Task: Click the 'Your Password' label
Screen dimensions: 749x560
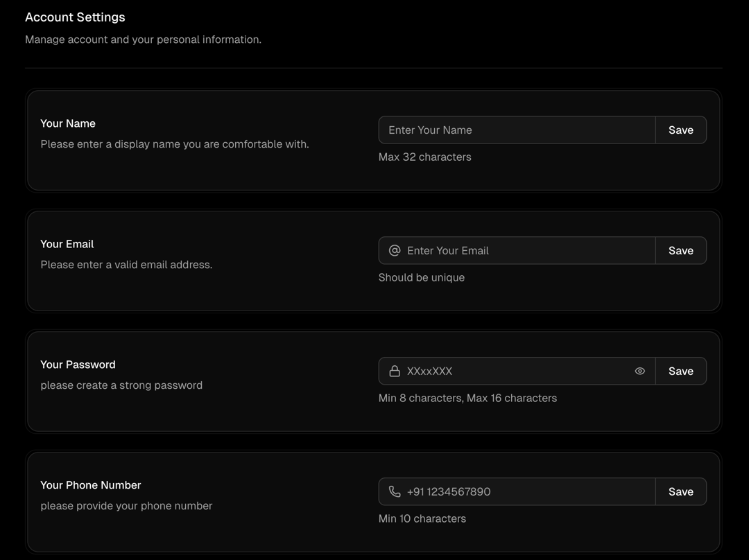Action: click(78, 365)
